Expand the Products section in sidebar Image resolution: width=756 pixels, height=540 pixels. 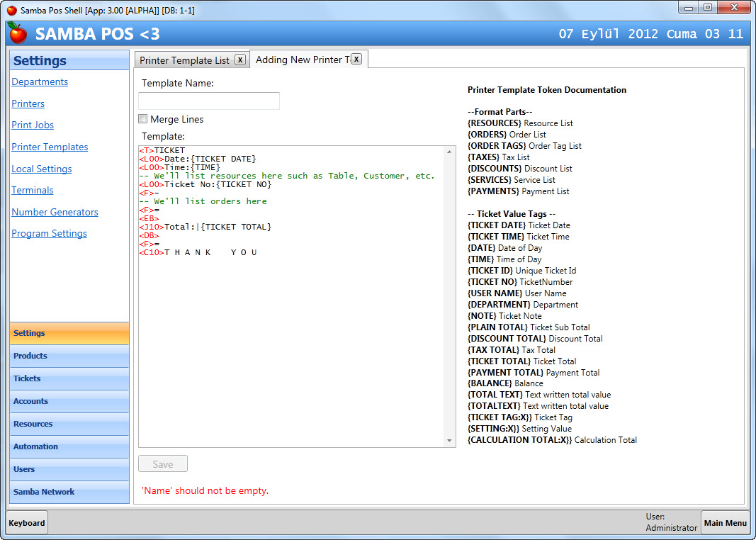click(x=69, y=356)
